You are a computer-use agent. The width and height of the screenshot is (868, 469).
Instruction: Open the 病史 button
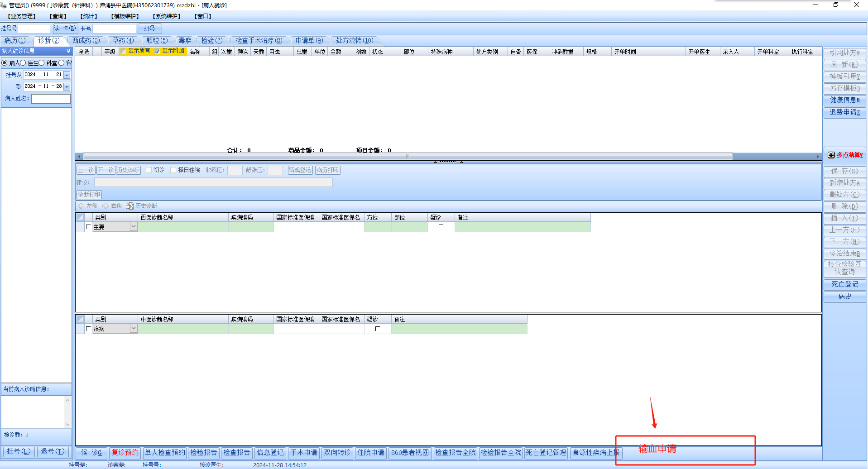[845, 297]
